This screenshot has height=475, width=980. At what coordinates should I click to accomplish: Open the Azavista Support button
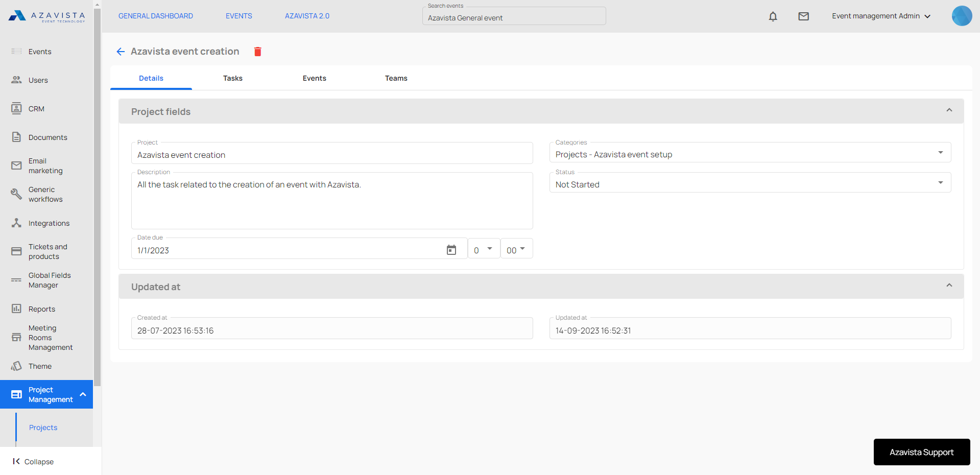[922, 452]
